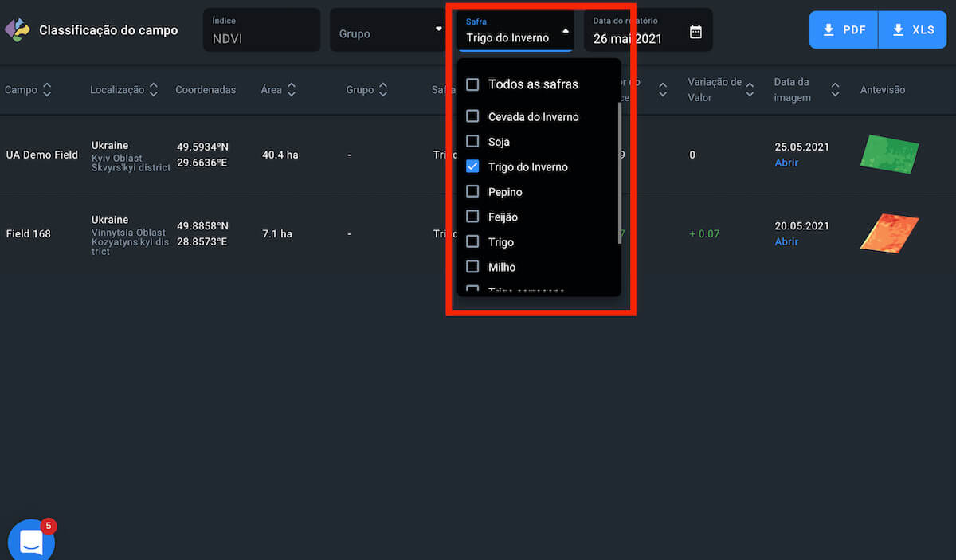Open the Índice NDVI selector

coord(261,30)
